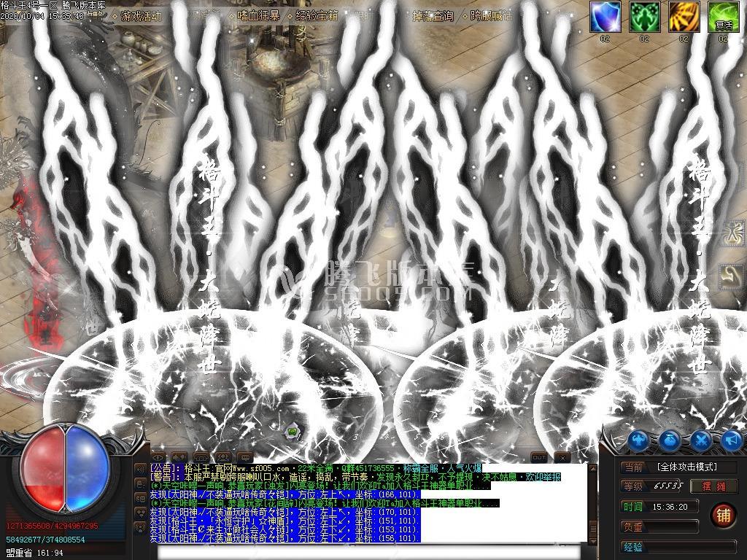The height and width of the screenshot is (560, 747).
Task: Open the character panel round blue icon
Action: click(x=638, y=440)
